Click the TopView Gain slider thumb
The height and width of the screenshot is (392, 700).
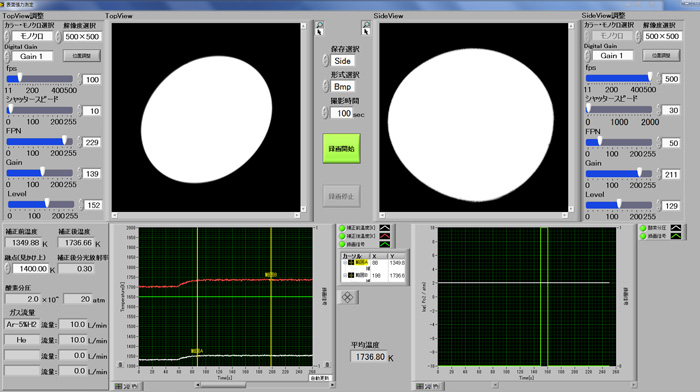click(x=42, y=171)
